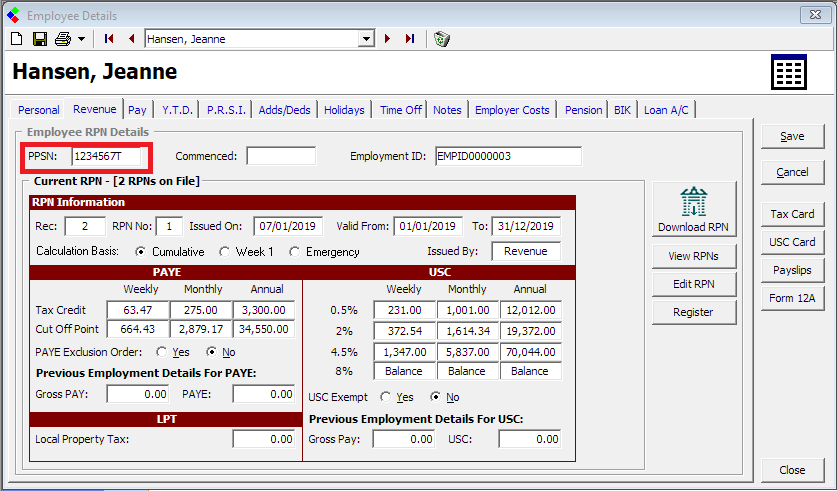The width and height of the screenshot is (837, 491).
Task: Set USC Exempt to Yes
Action: 387,397
